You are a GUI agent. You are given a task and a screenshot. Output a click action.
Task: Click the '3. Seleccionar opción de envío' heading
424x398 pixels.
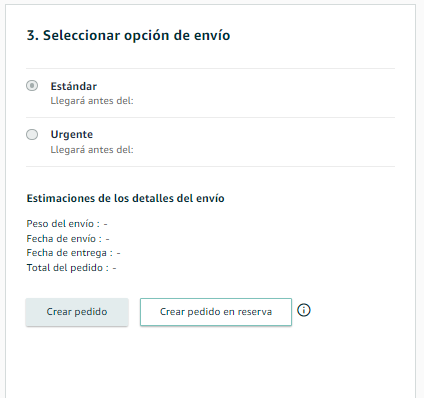[x=128, y=35]
